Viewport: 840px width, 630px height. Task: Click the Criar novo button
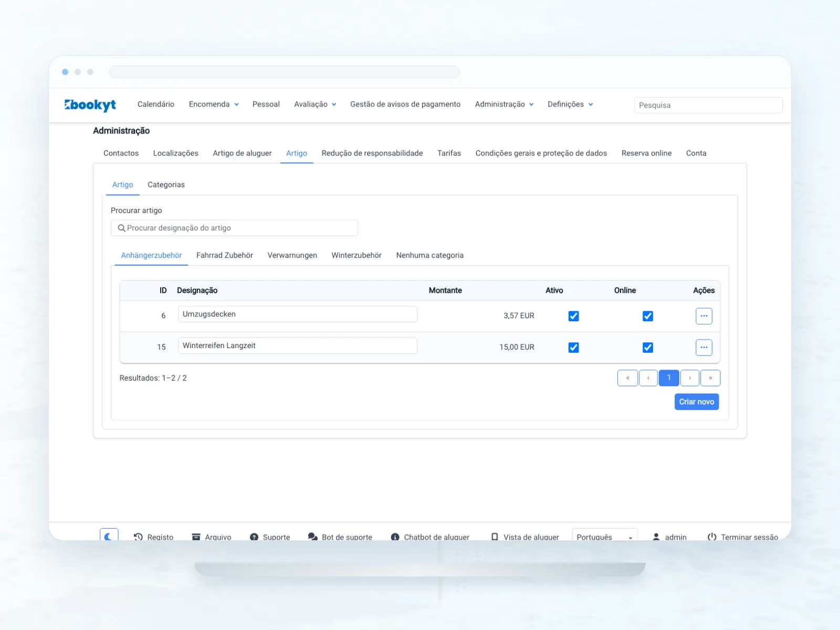pos(697,402)
